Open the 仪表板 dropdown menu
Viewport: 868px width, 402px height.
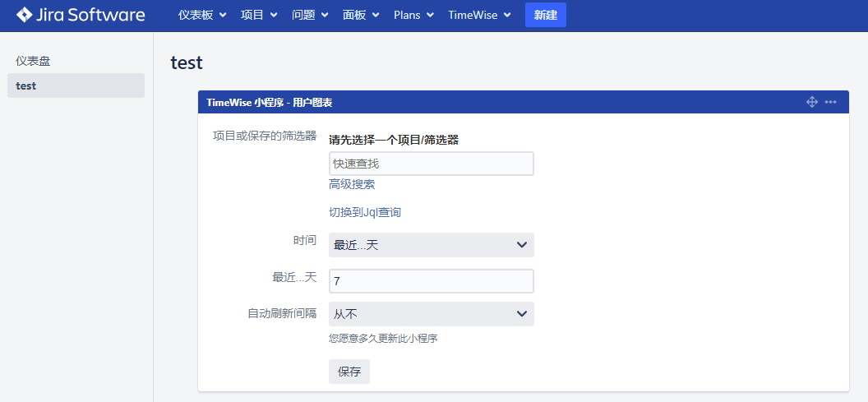point(202,15)
